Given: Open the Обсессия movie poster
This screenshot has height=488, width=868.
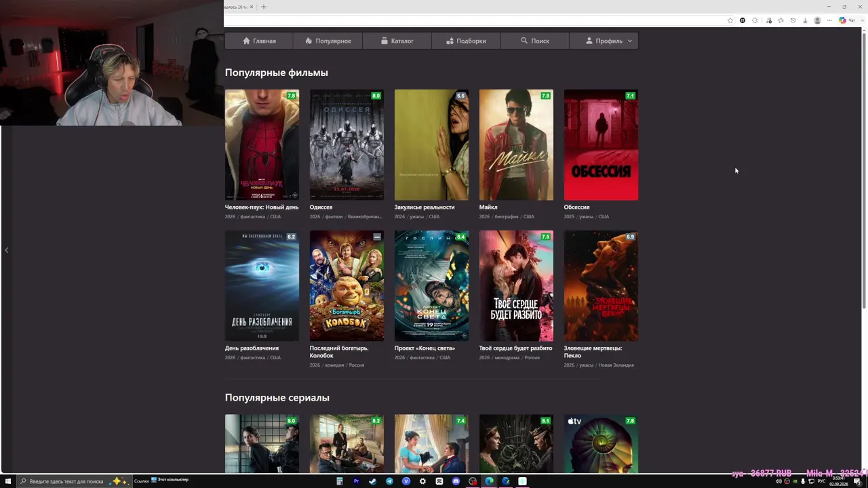Looking at the screenshot, I should coord(601,145).
